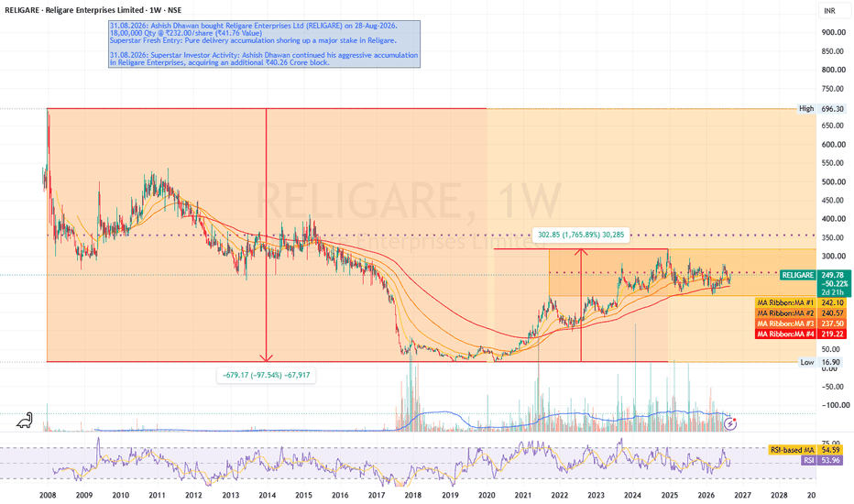Click the 750.00 price axis label
The image size is (854, 504).
833,88
